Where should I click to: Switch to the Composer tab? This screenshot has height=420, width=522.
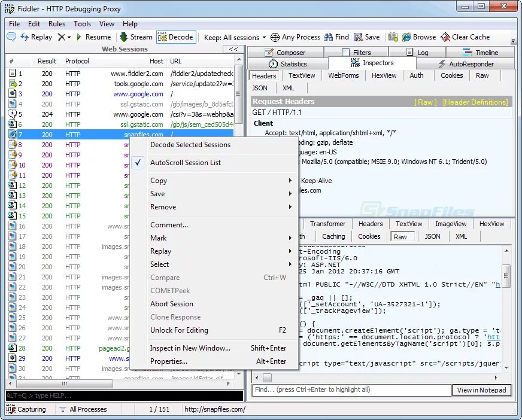pyautogui.click(x=286, y=53)
